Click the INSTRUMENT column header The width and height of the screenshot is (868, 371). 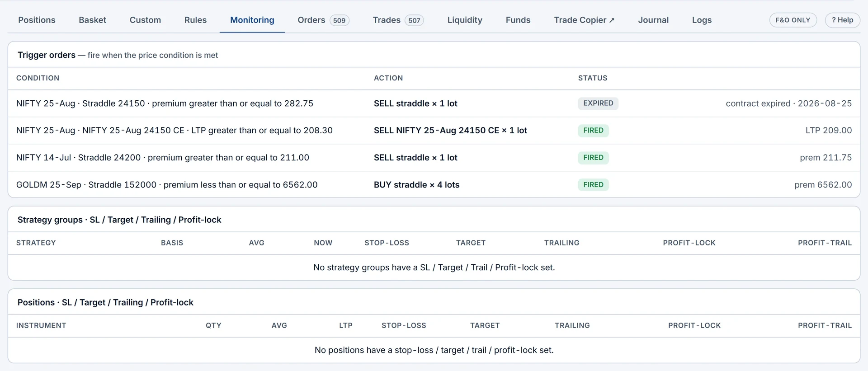(x=41, y=326)
